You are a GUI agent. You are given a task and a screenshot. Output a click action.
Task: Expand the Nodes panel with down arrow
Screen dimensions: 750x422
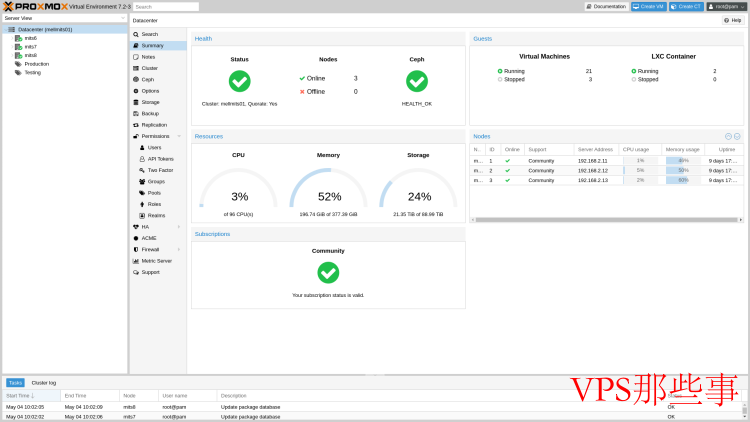point(737,136)
